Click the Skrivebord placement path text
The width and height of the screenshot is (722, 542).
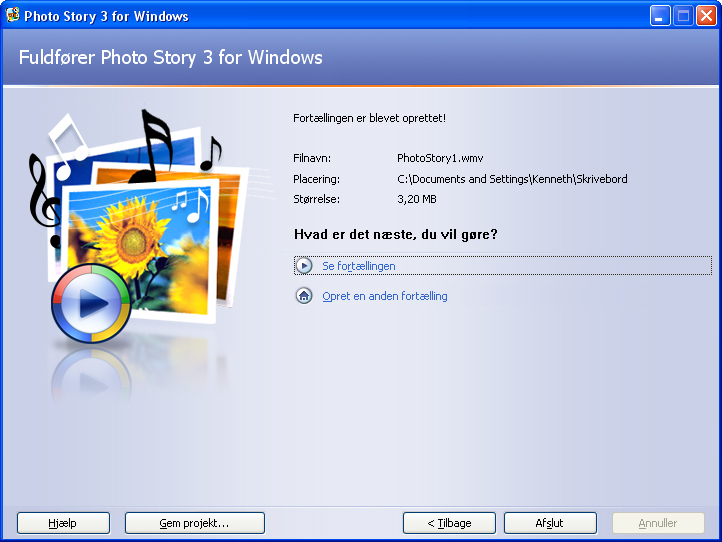[x=512, y=179]
